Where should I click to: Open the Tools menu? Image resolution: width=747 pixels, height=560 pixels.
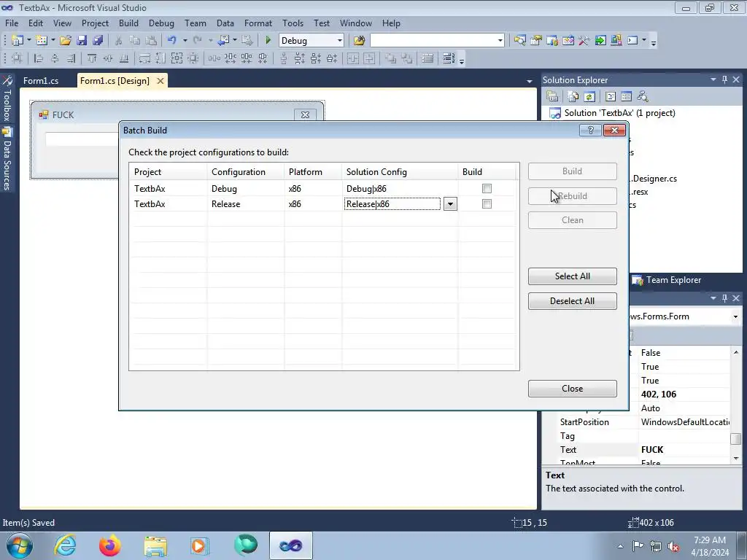(293, 23)
